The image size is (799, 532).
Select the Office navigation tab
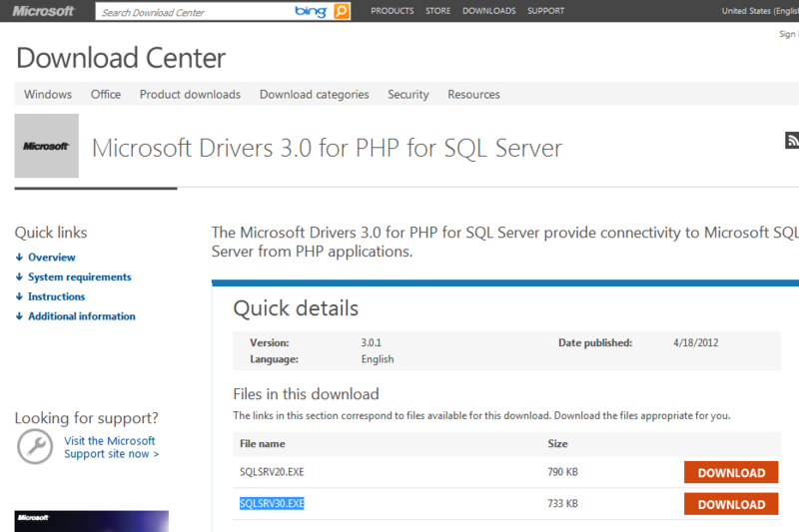106,95
